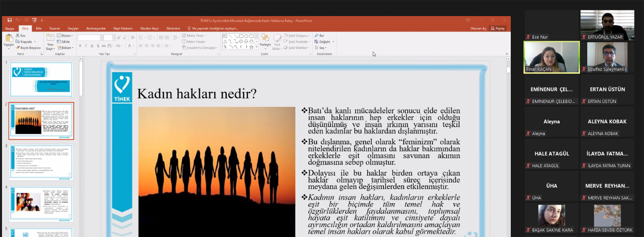
Task: Toggle justified text alignment
Action: 158,46
